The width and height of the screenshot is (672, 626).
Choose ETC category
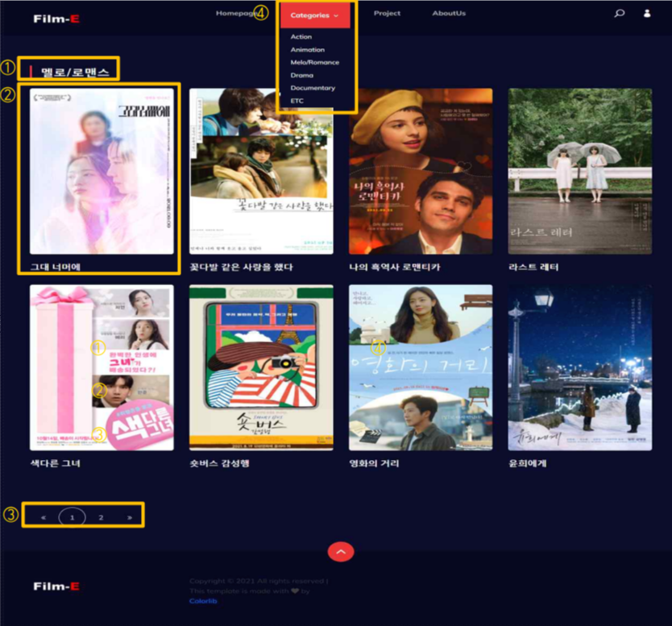point(297,102)
